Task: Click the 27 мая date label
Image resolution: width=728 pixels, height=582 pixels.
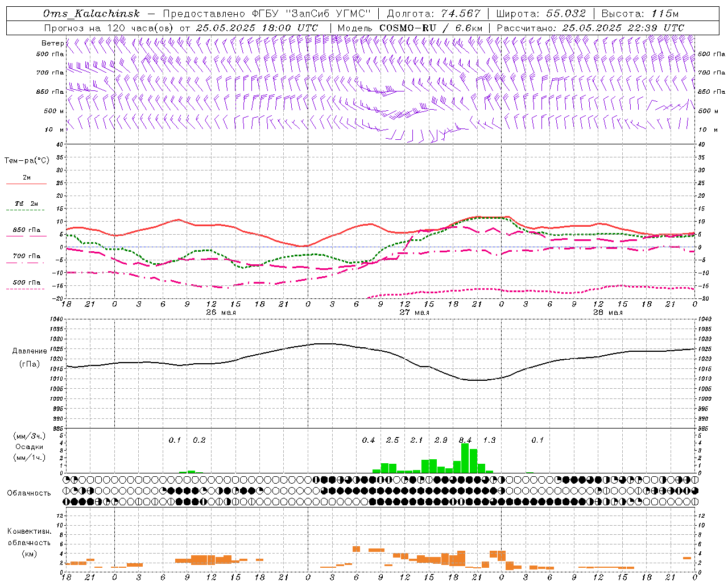Action: pos(414,313)
